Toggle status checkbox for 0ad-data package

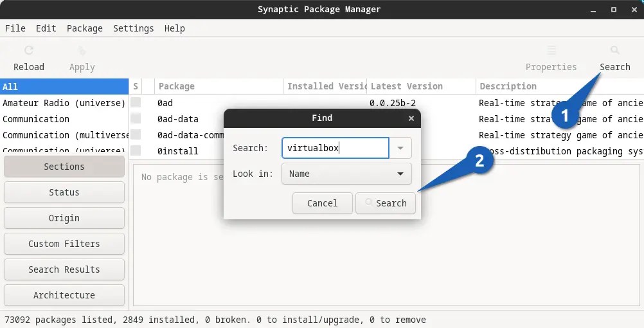[x=136, y=118]
